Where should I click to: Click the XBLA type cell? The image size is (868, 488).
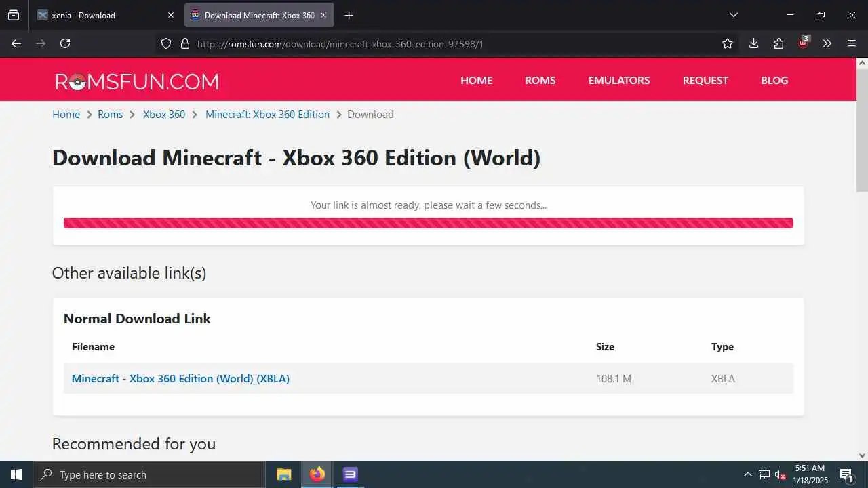[723, 379]
